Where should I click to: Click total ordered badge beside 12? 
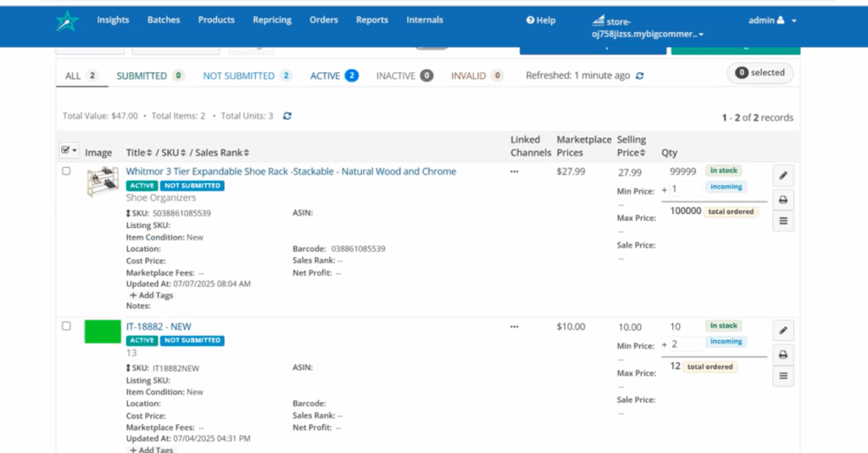click(709, 366)
